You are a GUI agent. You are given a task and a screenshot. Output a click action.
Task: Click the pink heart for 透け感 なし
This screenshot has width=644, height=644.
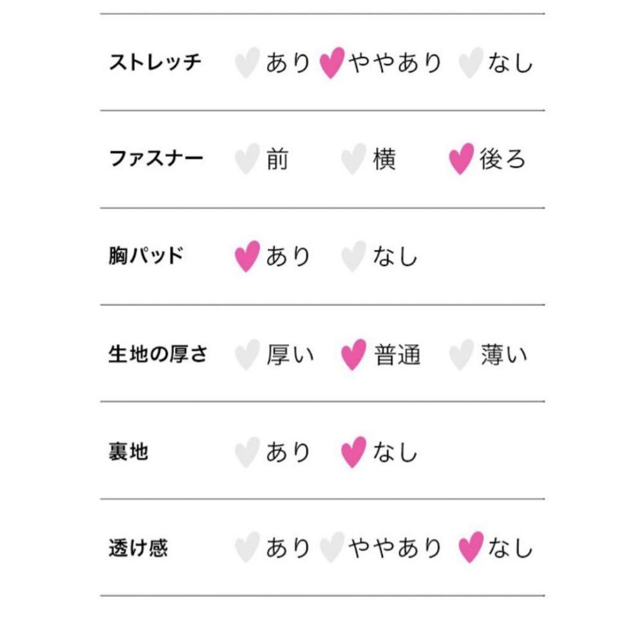click(x=471, y=547)
